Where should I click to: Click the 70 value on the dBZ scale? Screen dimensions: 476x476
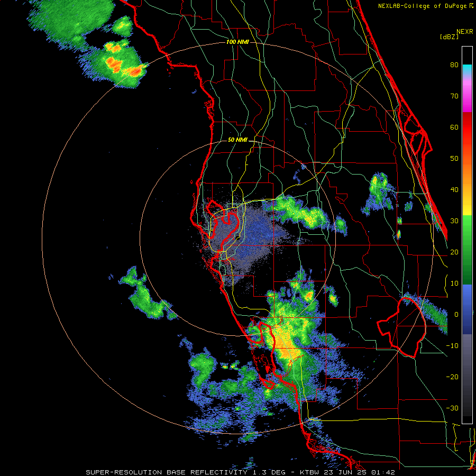454,96
